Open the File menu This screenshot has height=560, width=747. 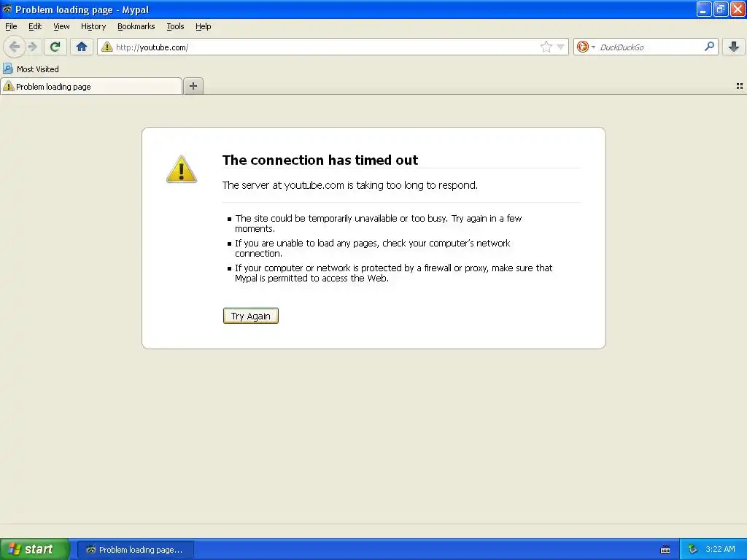(x=11, y=26)
